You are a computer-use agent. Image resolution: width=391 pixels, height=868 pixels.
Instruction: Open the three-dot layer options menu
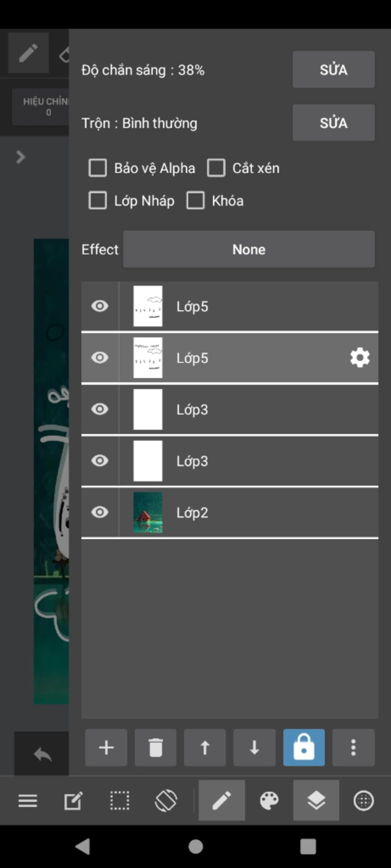point(353,747)
